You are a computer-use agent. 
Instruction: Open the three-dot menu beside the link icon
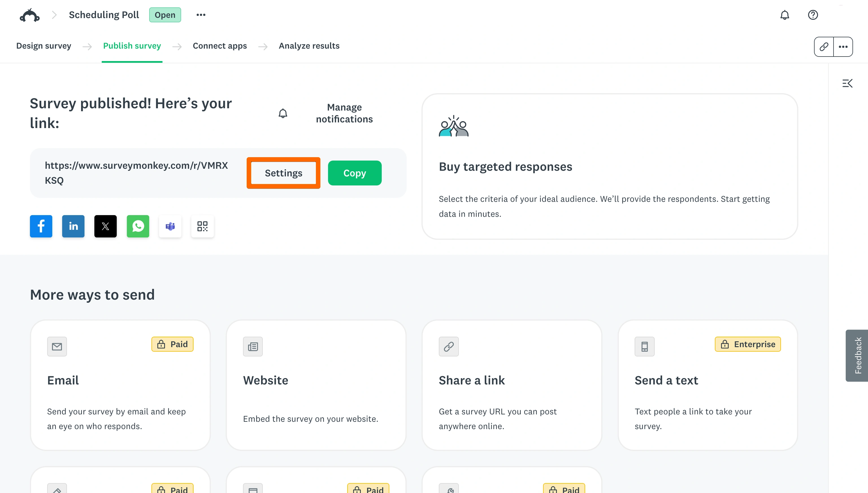tap(843, 46)
